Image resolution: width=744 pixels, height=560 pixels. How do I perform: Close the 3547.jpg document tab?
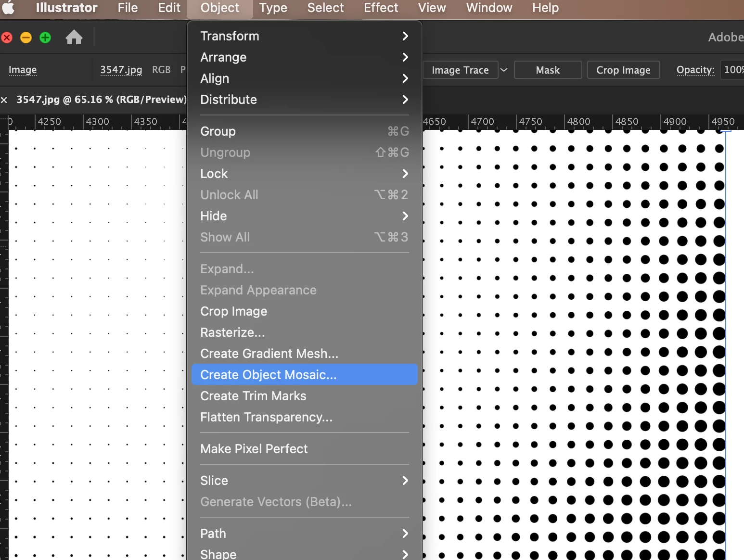pos(4,100)
